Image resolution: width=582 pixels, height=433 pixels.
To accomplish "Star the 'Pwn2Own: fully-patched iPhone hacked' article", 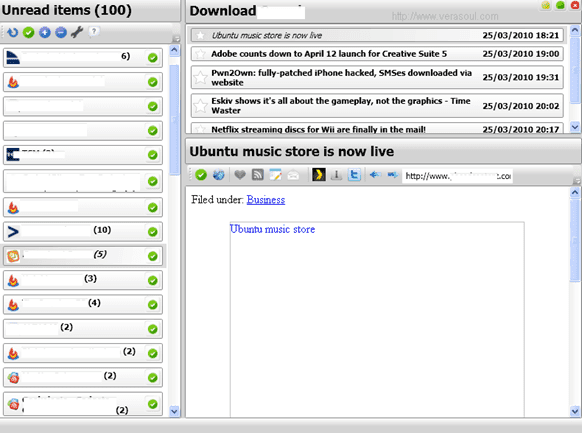I will point(200,78).
